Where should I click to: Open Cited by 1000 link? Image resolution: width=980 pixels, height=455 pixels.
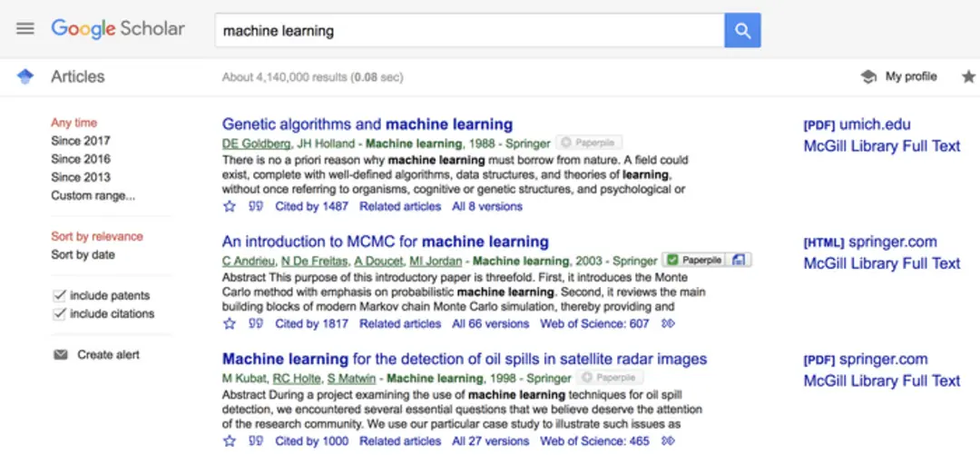312,441
